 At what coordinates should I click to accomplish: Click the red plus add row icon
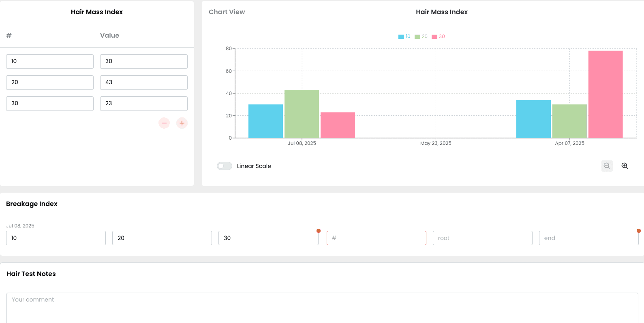tap(182, 123)
